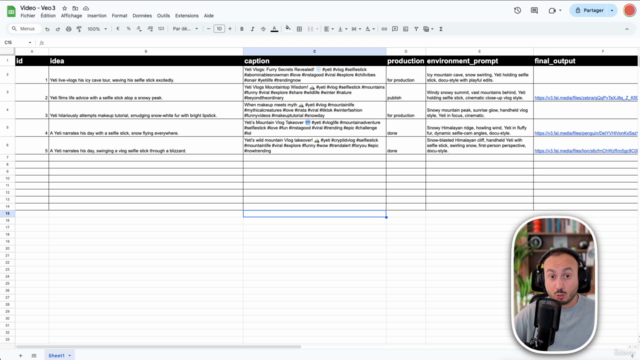Select the paint format tool

click(x=79, y=29)
